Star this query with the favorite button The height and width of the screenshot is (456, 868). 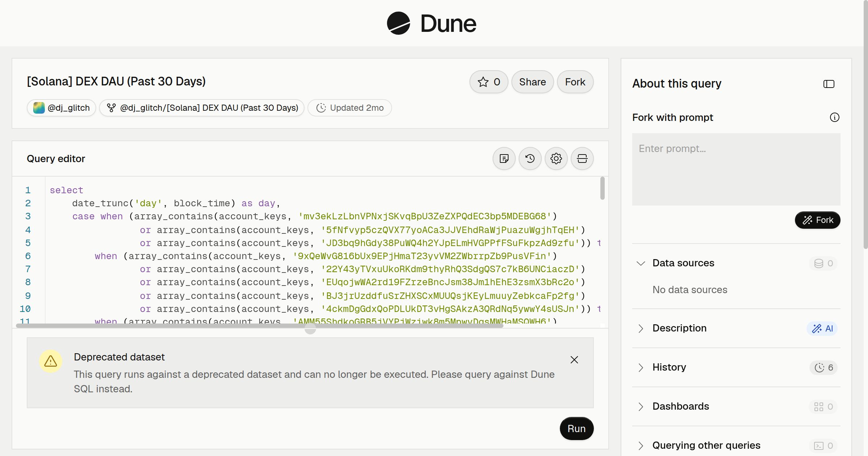[489, 82]
